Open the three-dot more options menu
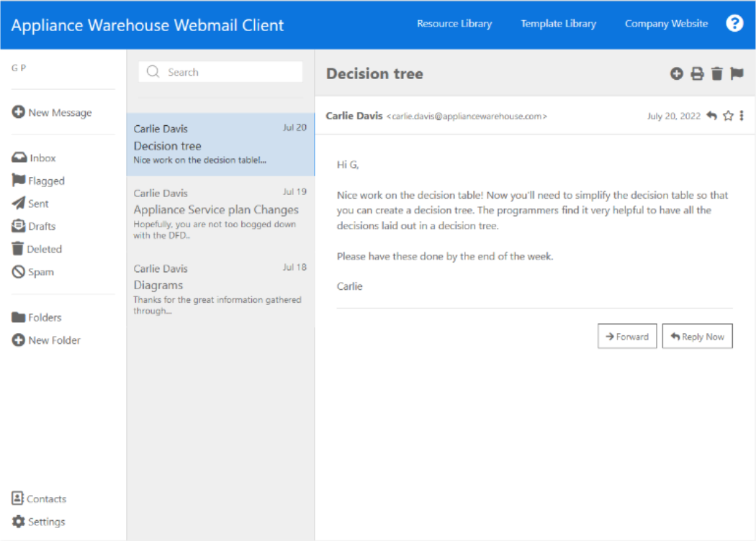The image size is (756, 541). (742, 116)
